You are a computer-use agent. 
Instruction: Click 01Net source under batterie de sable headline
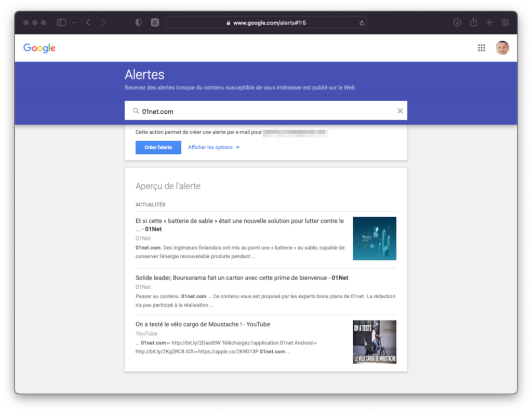(x=143, y=238)
